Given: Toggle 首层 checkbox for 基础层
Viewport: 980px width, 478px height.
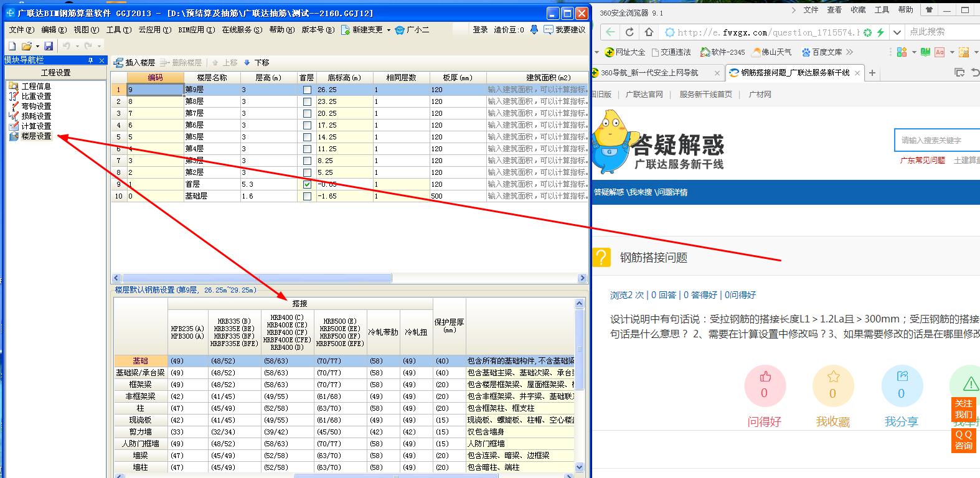Looking at the screenshot, I should point(307,196).
